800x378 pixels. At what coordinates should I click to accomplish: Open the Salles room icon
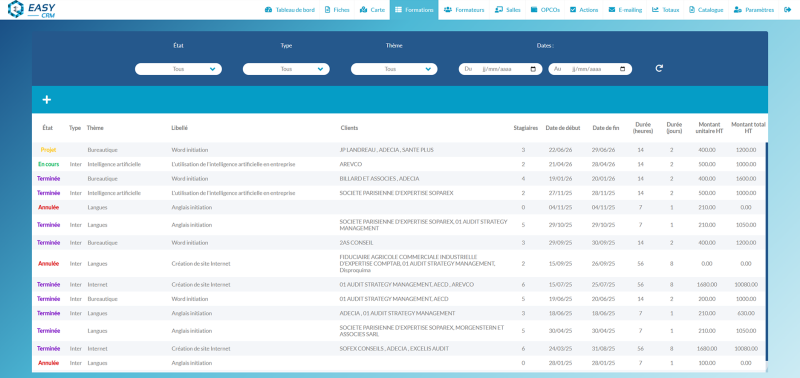[x=499, y=10]
